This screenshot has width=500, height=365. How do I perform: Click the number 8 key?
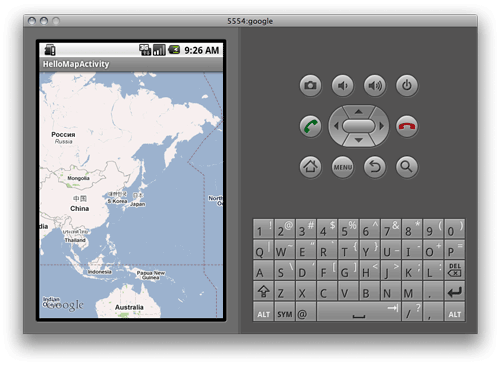pos(412,229)
